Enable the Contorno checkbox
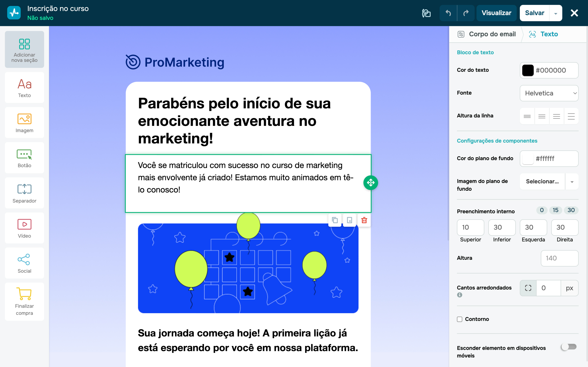 pos(460,319)
